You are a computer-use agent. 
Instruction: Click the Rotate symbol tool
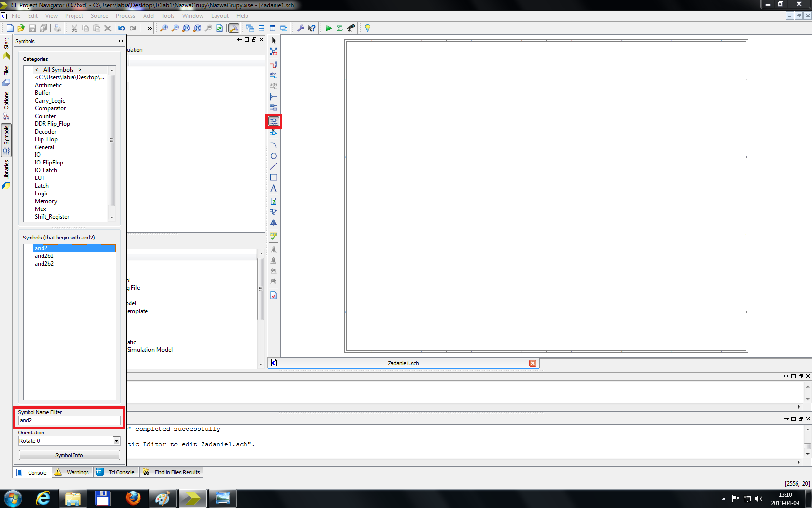[x=274, y=212]
